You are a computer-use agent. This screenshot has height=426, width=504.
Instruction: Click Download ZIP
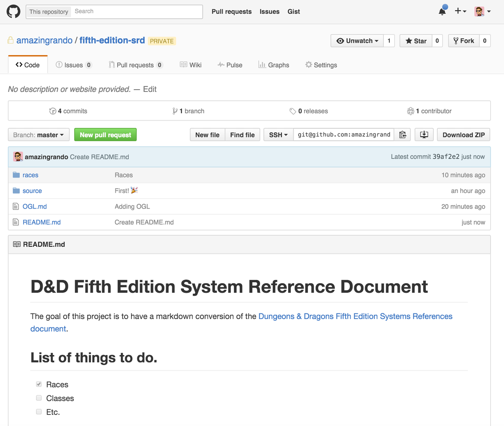click(464, 135)
